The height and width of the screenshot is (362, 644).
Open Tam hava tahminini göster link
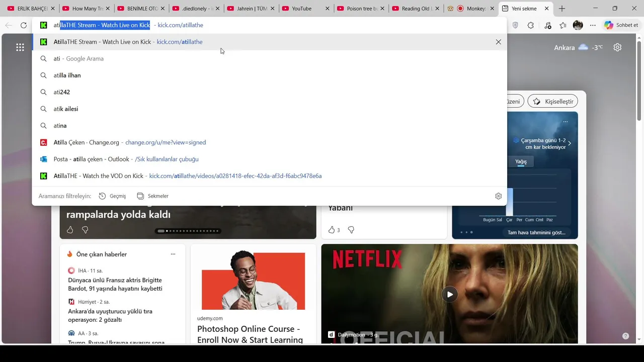coord(536,232)
